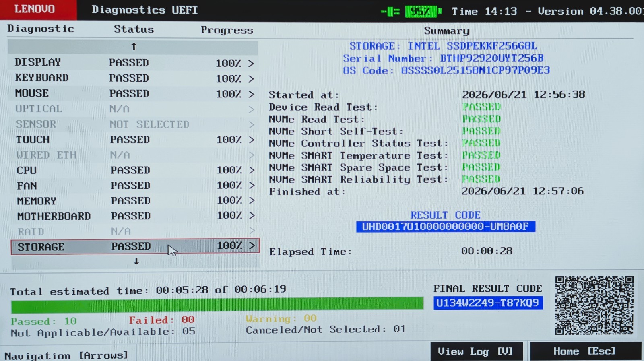
Task: Click the Warning: 00 counter
Action: pos(281,319)
